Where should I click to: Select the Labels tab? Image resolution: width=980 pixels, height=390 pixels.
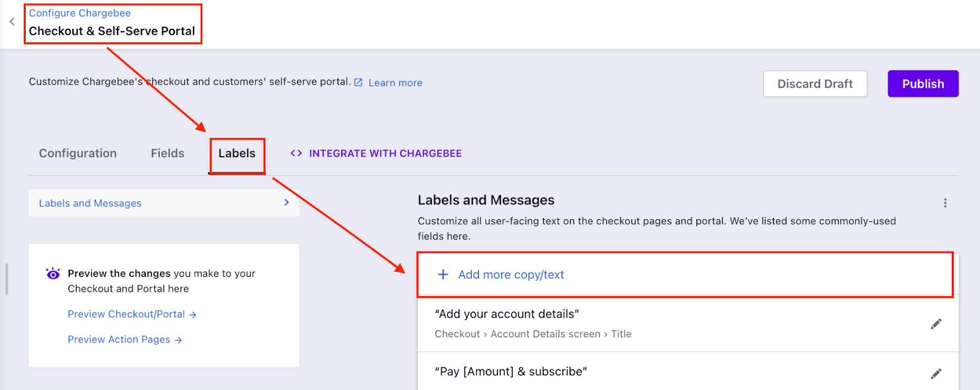coord(237,154)
